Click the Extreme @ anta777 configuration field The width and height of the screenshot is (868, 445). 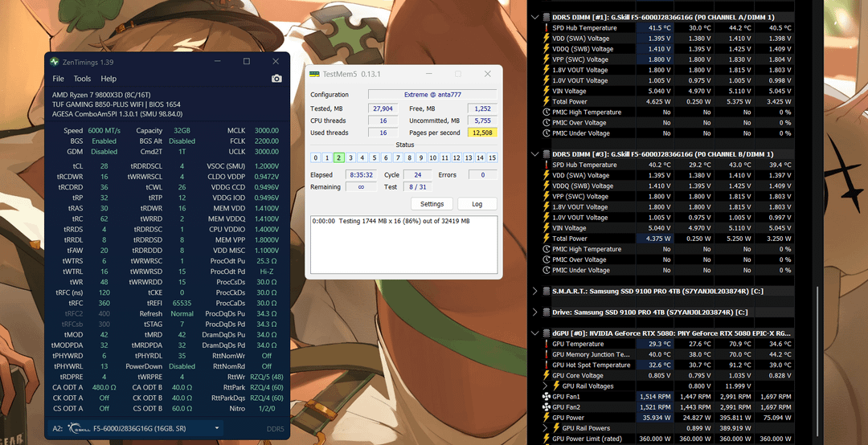pyautogui.click(x=432, y=95)
